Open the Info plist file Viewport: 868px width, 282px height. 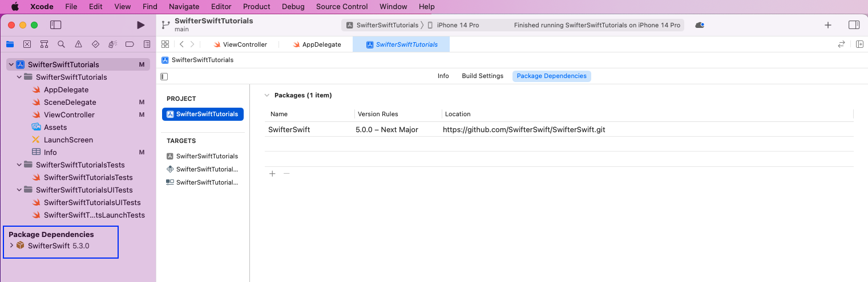coord(50,153)
